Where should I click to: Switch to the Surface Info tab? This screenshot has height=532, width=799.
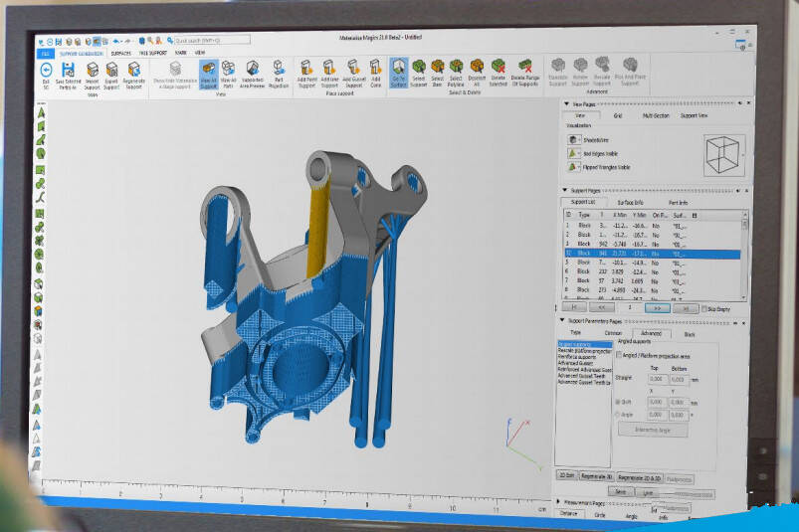tap(629, 202)
